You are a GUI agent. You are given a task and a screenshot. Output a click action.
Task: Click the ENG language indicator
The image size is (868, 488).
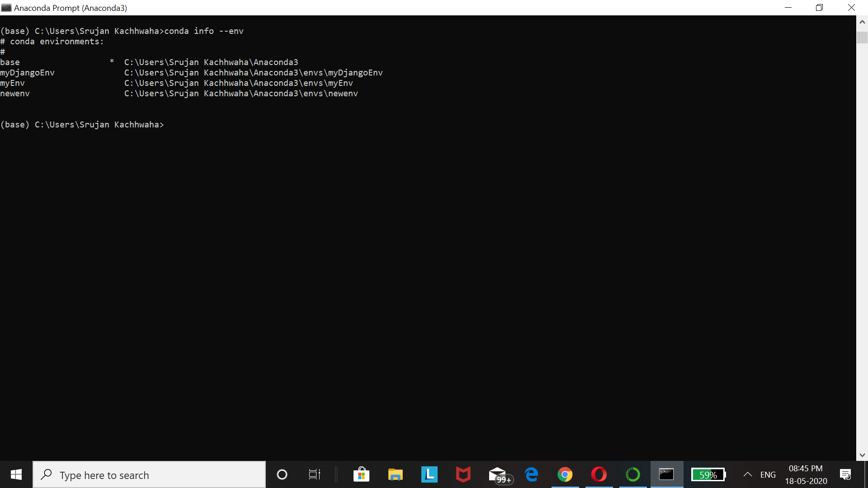click(768, 474)
